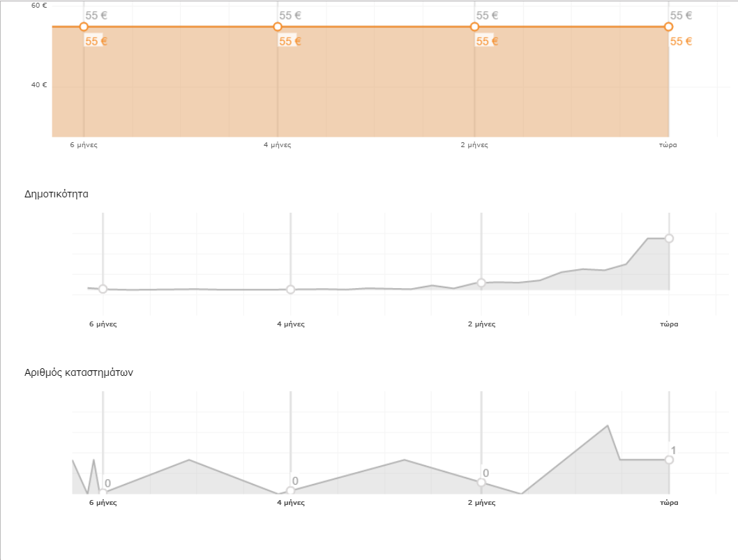Click the price chart marker at 2 μήνες
The width and height of the screenshot is (738, 560).
[475, 27]
